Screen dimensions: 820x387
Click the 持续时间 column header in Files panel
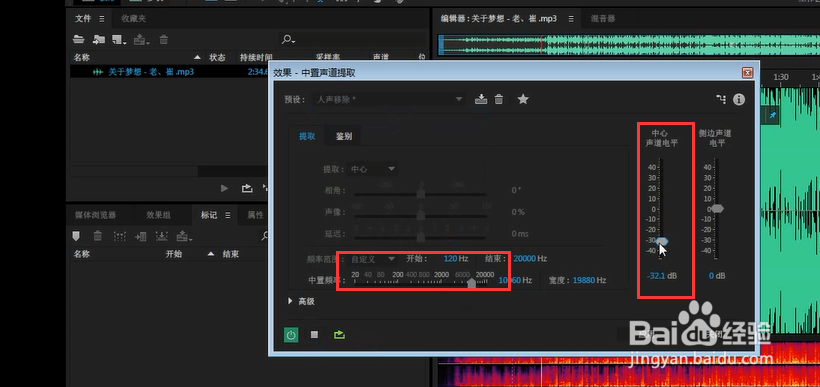256,57
